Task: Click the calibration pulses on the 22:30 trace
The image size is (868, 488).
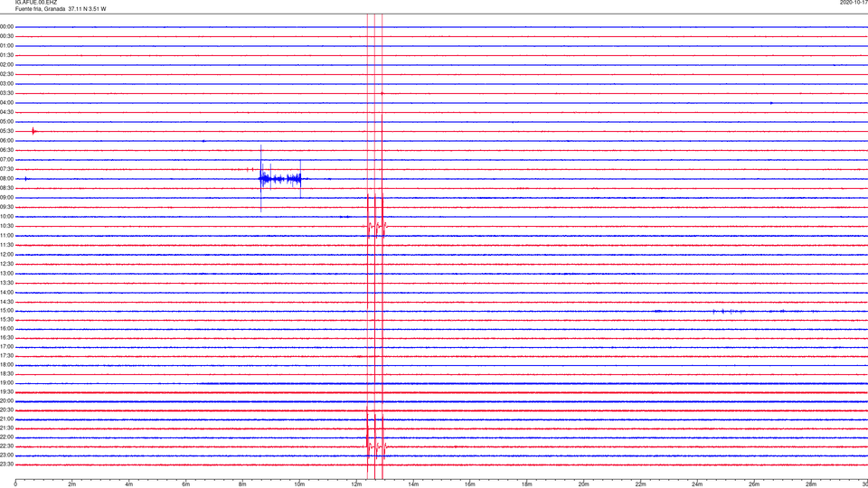Action: (x=376, y=446)
